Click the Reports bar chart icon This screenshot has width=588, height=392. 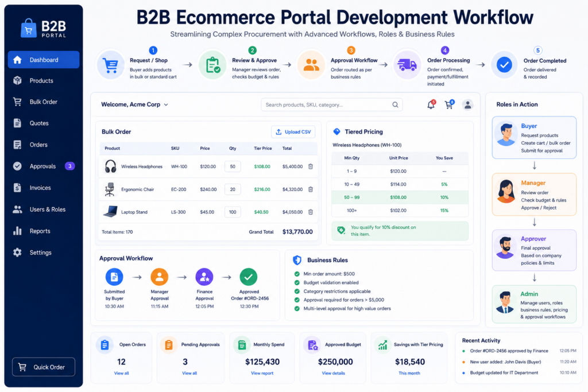point(17,231)
